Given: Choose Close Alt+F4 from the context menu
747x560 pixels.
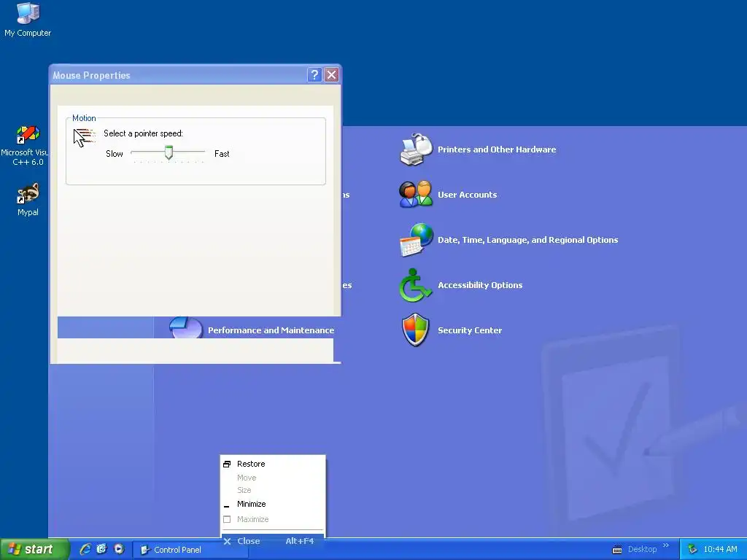Looking at the screenshot, I should (273, 541).
